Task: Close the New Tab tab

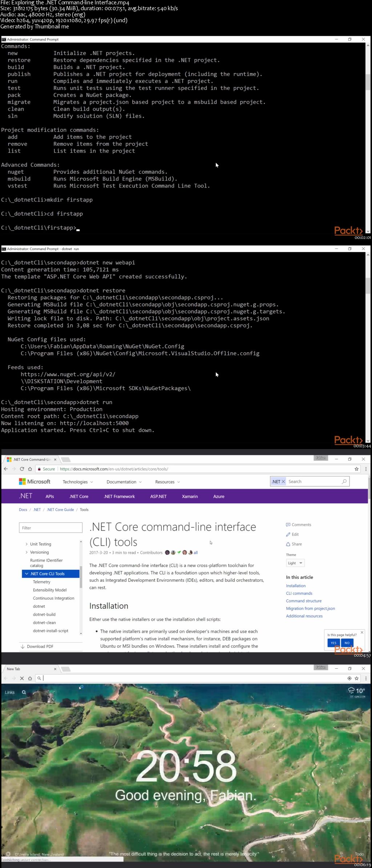Action: point(55,669)
